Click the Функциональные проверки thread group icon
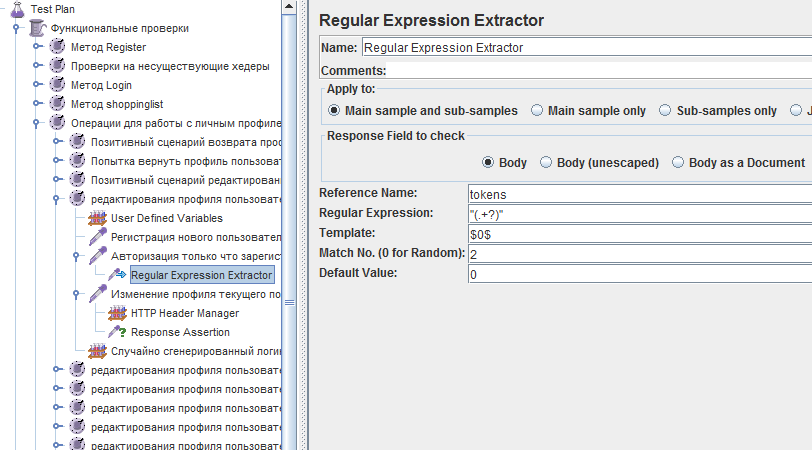812x450 pixels. click(x=37, y=28)
